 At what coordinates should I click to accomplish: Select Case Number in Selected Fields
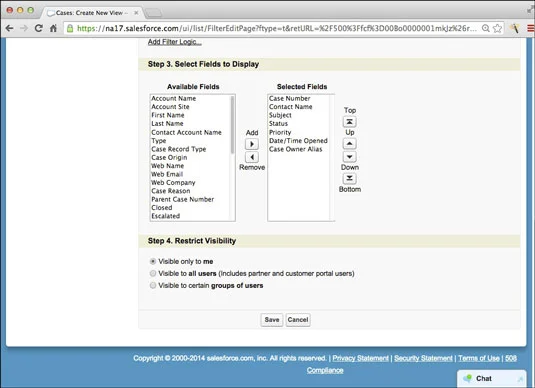290,98
